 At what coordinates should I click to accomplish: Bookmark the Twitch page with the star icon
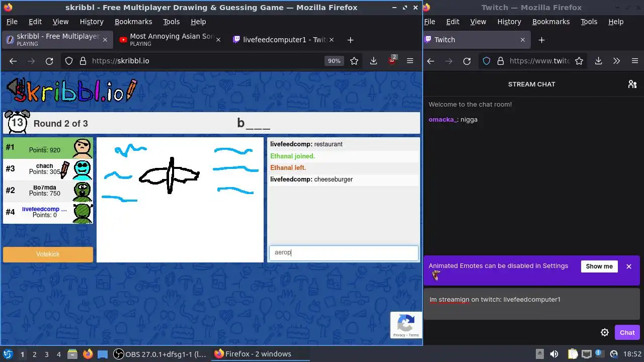[x=579, y=61]
